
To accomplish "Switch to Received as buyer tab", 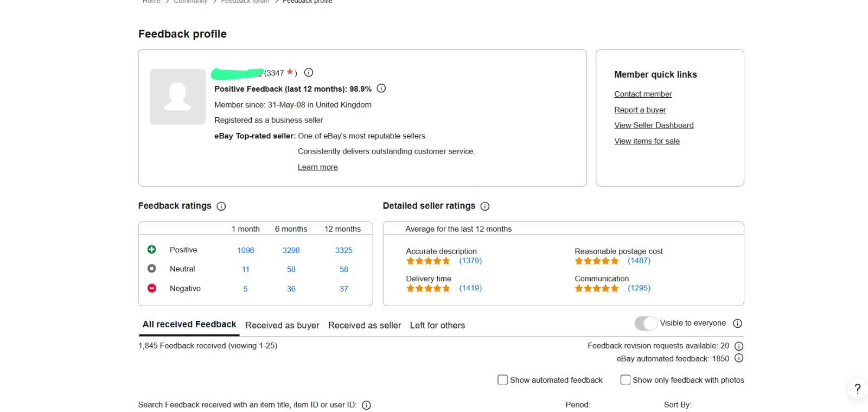I will [x=282, y=325].
